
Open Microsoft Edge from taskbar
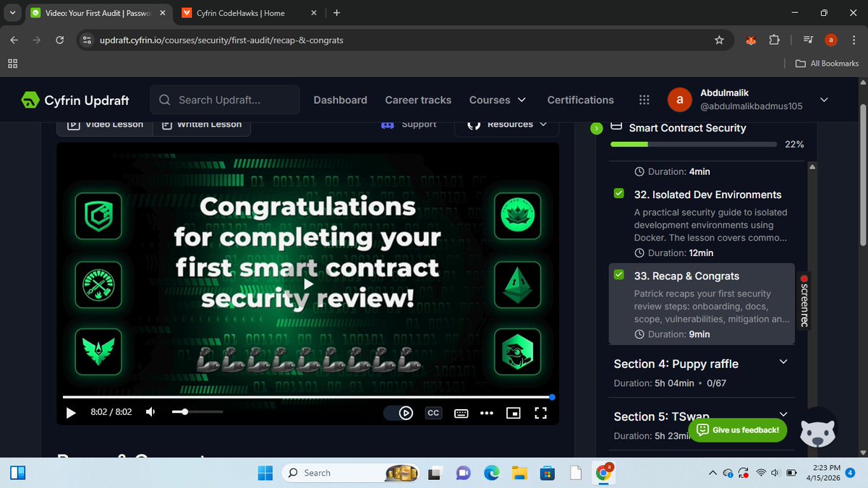click(491, 473)
